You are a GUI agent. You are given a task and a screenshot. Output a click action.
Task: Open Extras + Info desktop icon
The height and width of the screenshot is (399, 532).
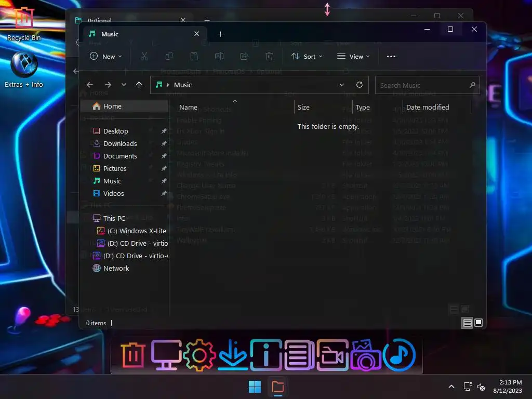[24, 70]
